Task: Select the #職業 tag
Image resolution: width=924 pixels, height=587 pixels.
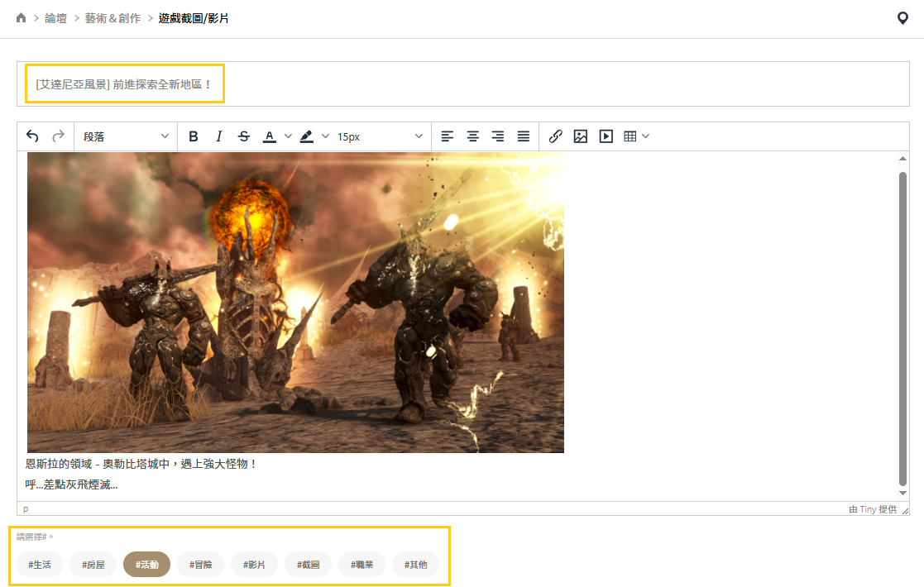Action: [x=361, y=565]
